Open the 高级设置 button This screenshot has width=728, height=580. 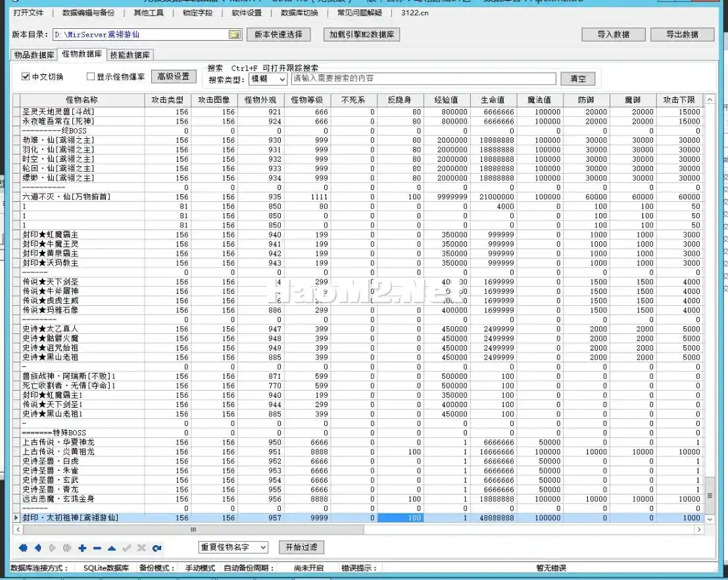[x=174, y=76]
